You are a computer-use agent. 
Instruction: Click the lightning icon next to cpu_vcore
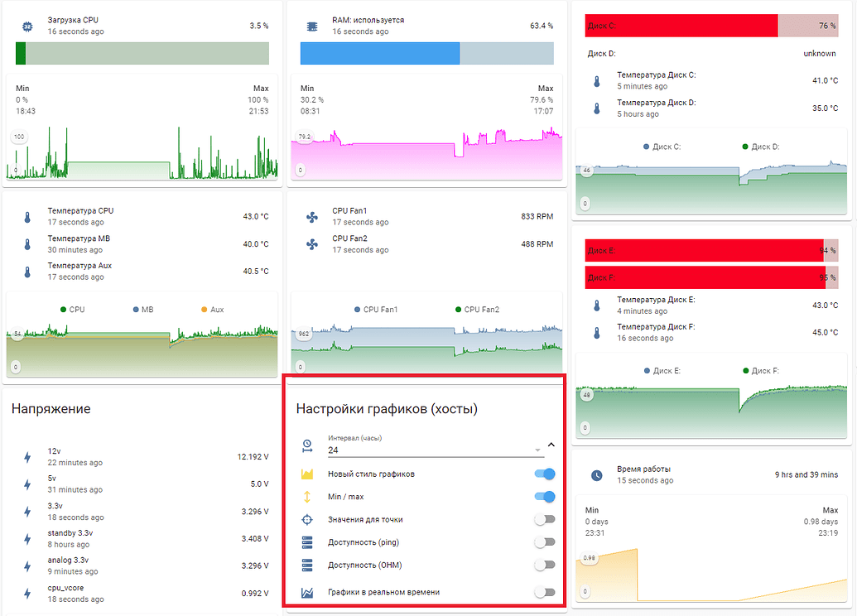[x=26, y=593]
